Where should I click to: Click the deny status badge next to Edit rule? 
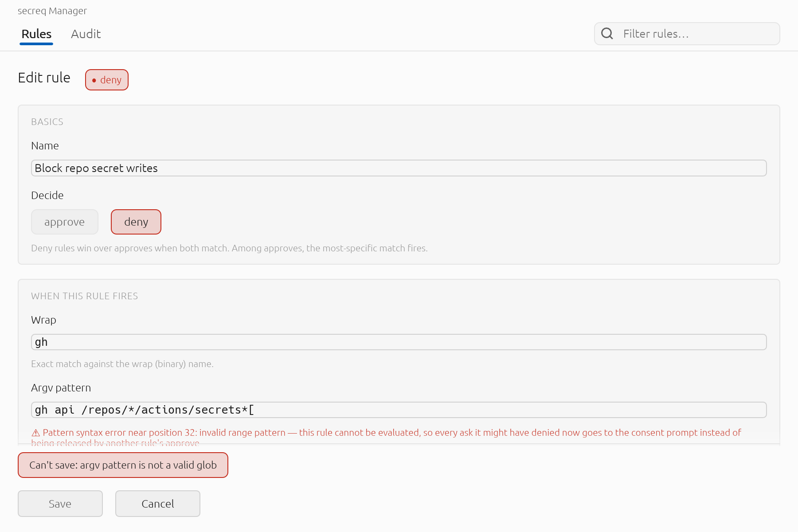point(107,80)
